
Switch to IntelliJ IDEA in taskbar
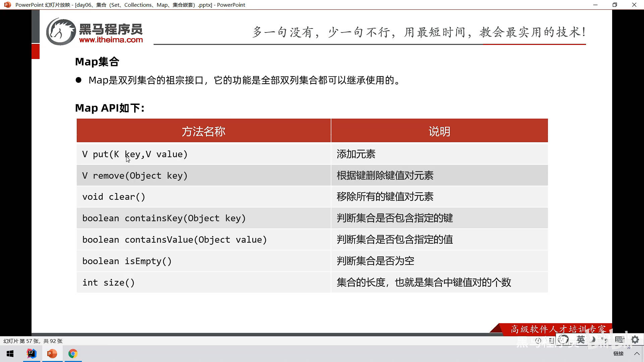(x=32, y=354)
